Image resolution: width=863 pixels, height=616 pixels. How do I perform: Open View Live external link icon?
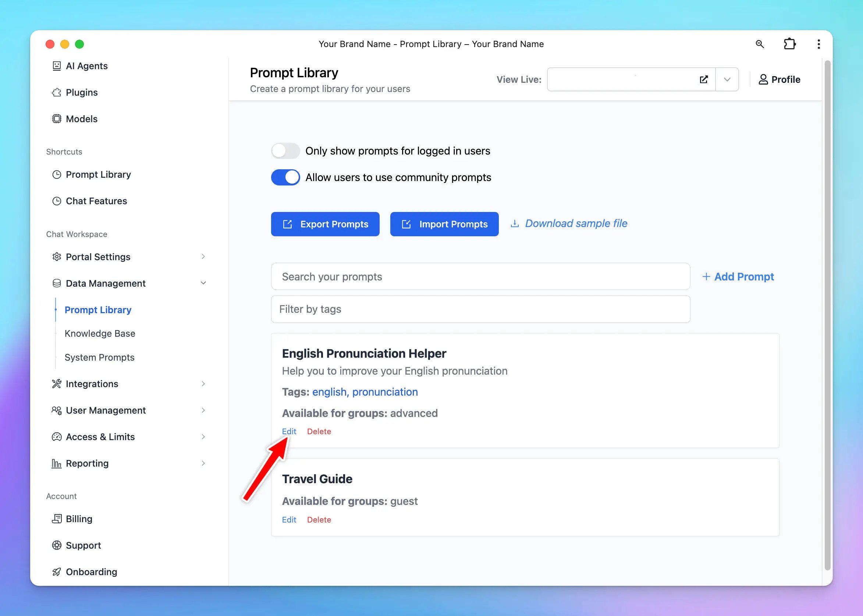tap(704, 79)
